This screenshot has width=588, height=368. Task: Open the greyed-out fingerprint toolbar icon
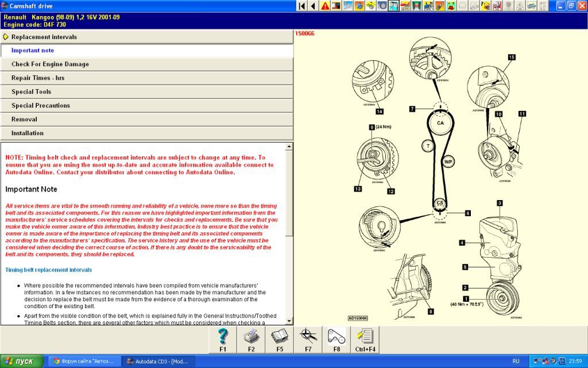click(x=509, y=6)
